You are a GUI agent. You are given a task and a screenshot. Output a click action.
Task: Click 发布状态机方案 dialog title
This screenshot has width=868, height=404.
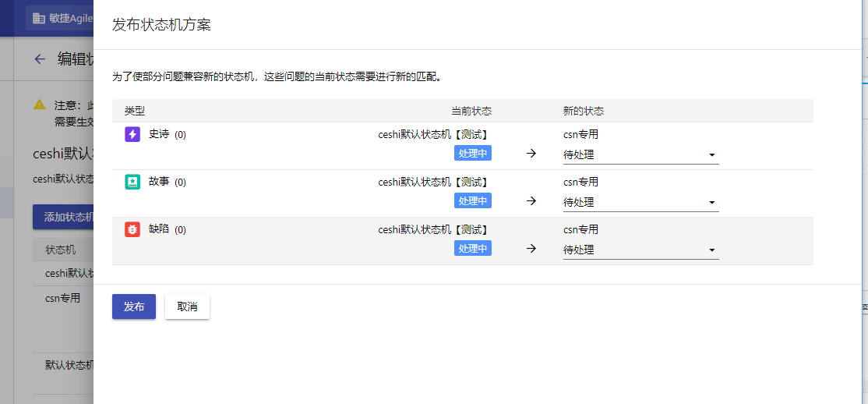point(161,25)
